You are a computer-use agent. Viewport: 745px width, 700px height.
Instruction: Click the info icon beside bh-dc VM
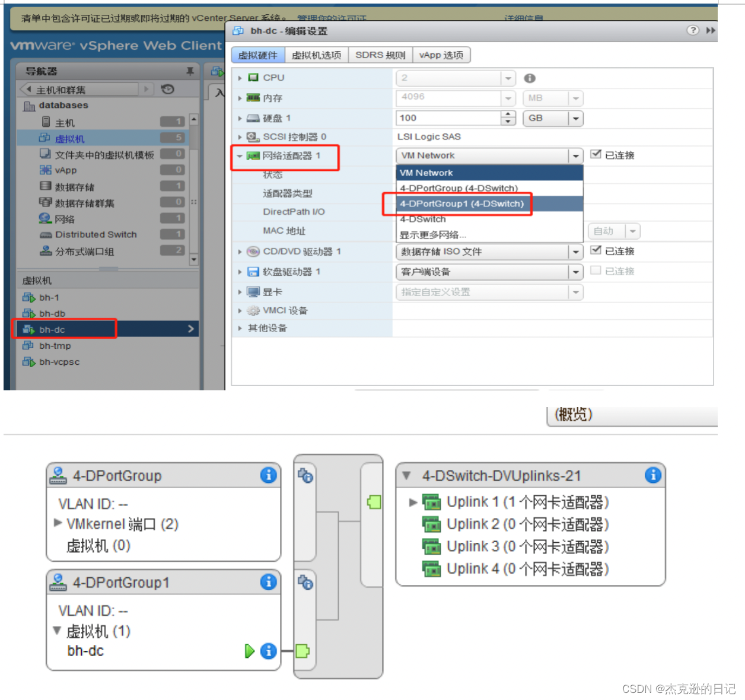[x=268, y=651]
